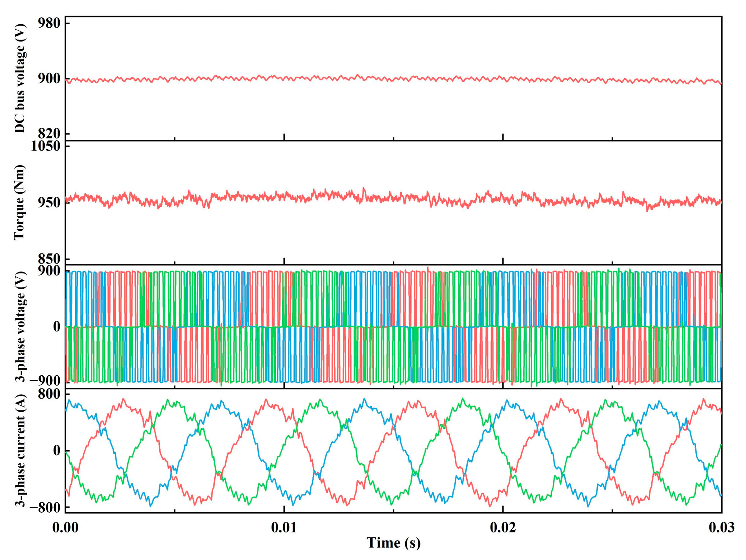Click the 0.02 time axis tick label
The height and width of the screenshot is (560, 746).
pyautogui.click(x=503, y=528)
